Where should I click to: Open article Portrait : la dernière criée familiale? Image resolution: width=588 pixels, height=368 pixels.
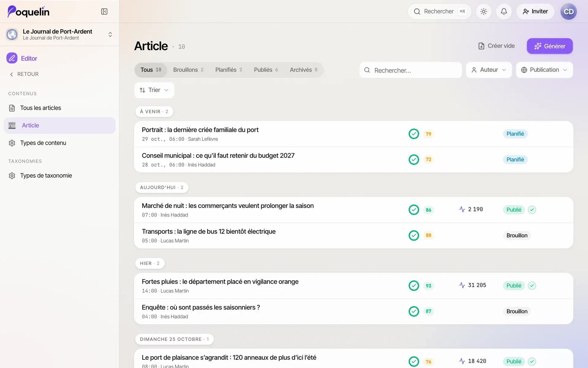200,130
